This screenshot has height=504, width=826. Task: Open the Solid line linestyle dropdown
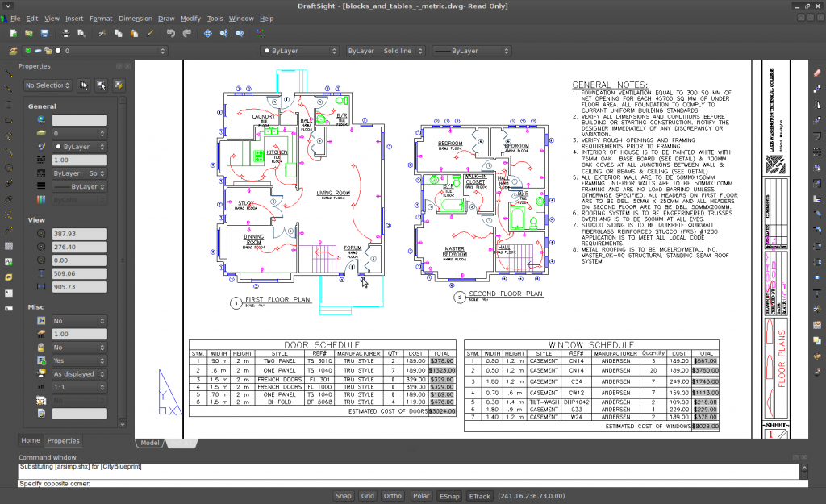coord(384,51)
